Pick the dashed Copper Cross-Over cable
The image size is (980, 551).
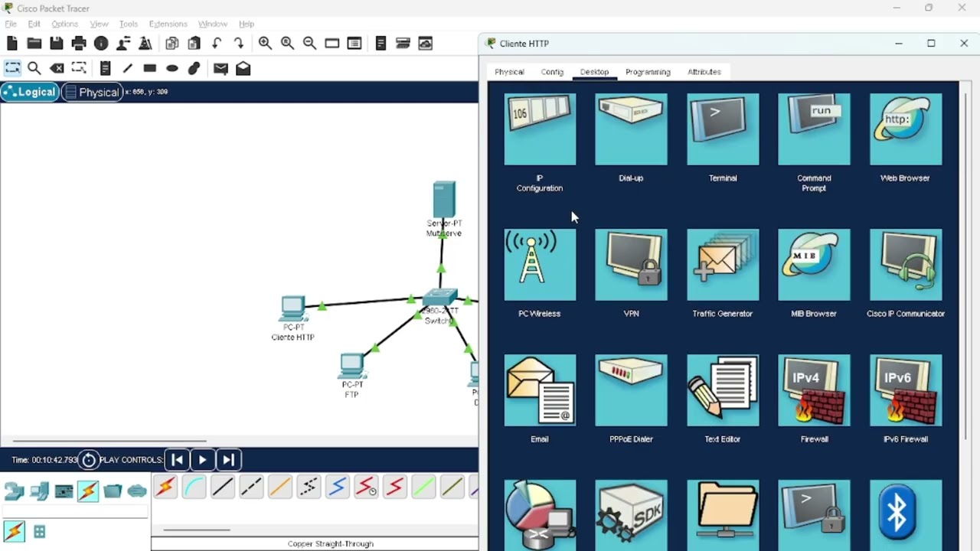(250, 487)
